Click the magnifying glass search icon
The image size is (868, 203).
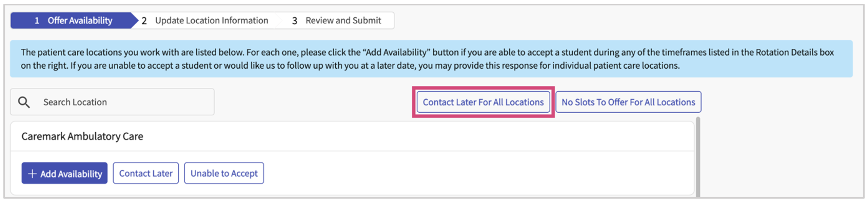point(24,102)
